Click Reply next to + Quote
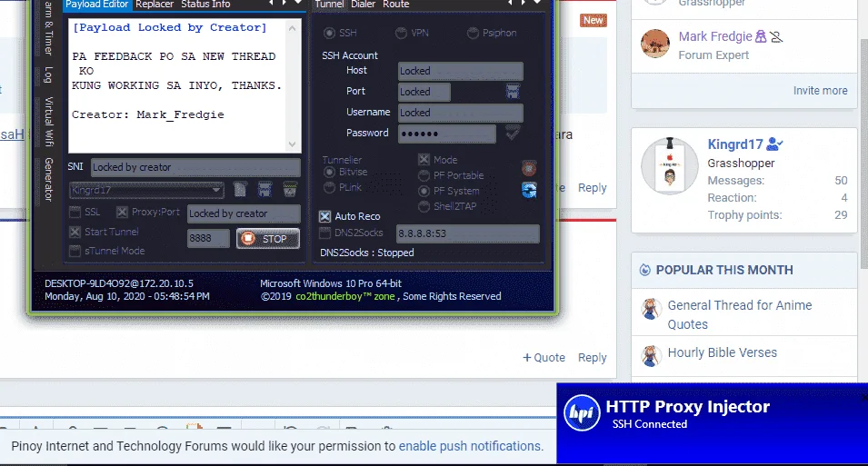The width and height of the screenshot is (868, 466). 593,358
